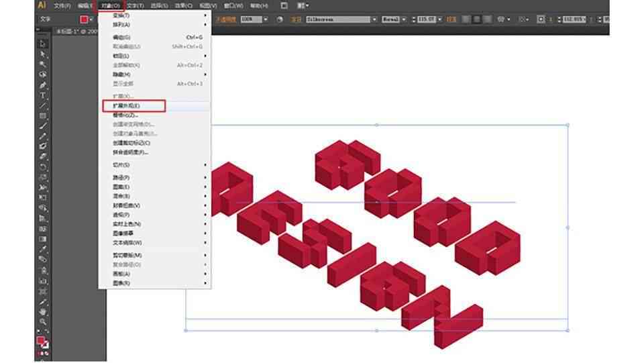Viewport: 644px width, 363px height.
Task: Select the Magic Wand tool
Action: pyautogui.click(x=43, y=64)
